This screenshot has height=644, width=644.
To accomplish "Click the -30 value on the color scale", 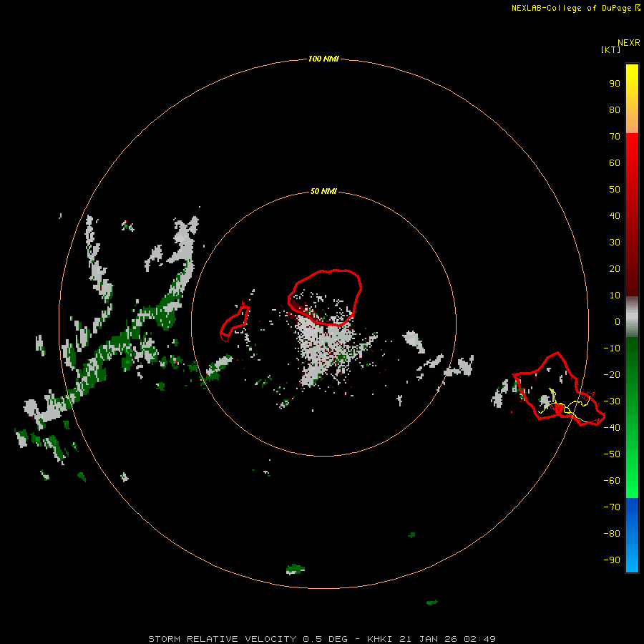I will coord(612,401).
